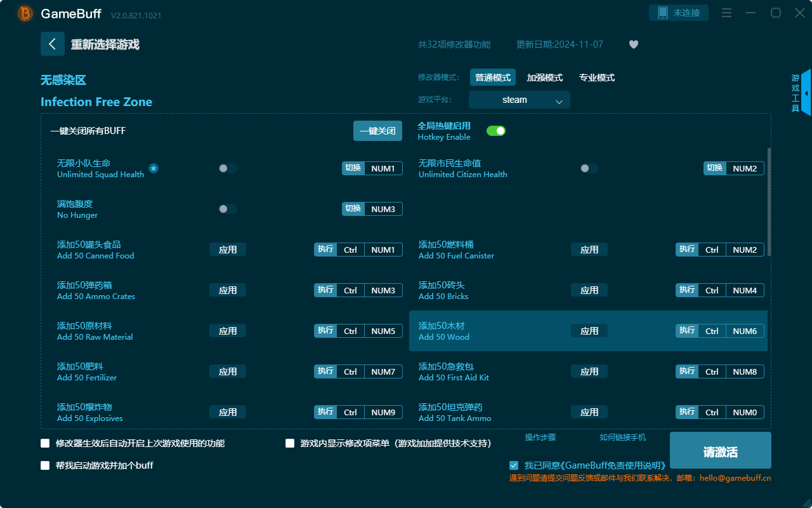Click the 请激活 activation button
The width and height of the screenshot is (812, 508).
(720, 450)
